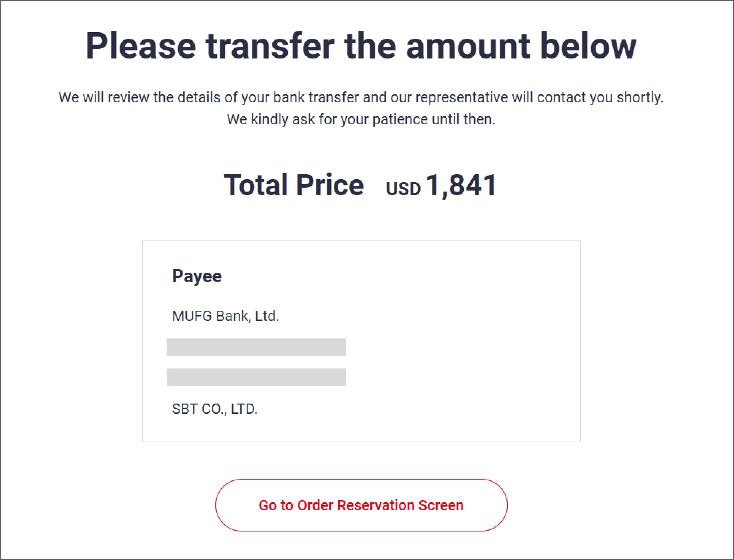The width and height of the screenshot is (734, 560).
Task: Click the 1,841 amount value
Action: pyautogui.click(x=461, y=185)
